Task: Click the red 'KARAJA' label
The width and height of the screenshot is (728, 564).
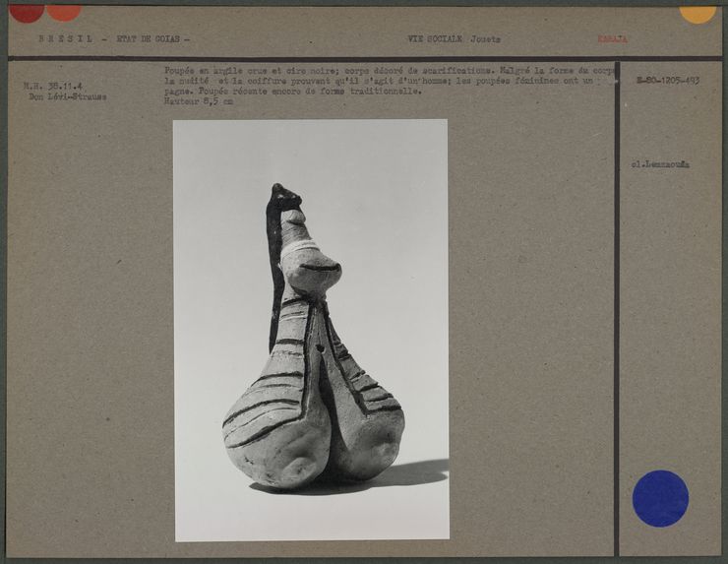Action: 612,39
